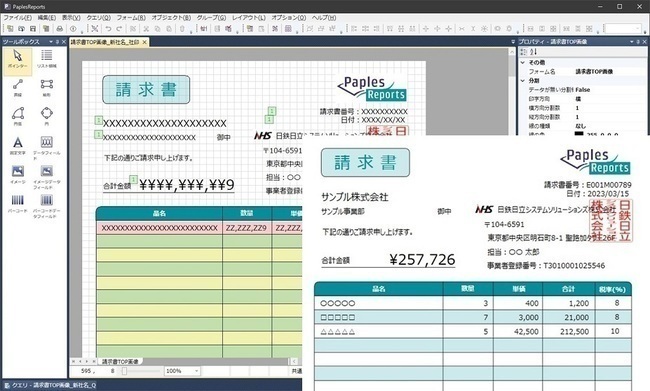Open the オプション(O) menu
Screen dimensions: 650x391
[x=289, y=18]
